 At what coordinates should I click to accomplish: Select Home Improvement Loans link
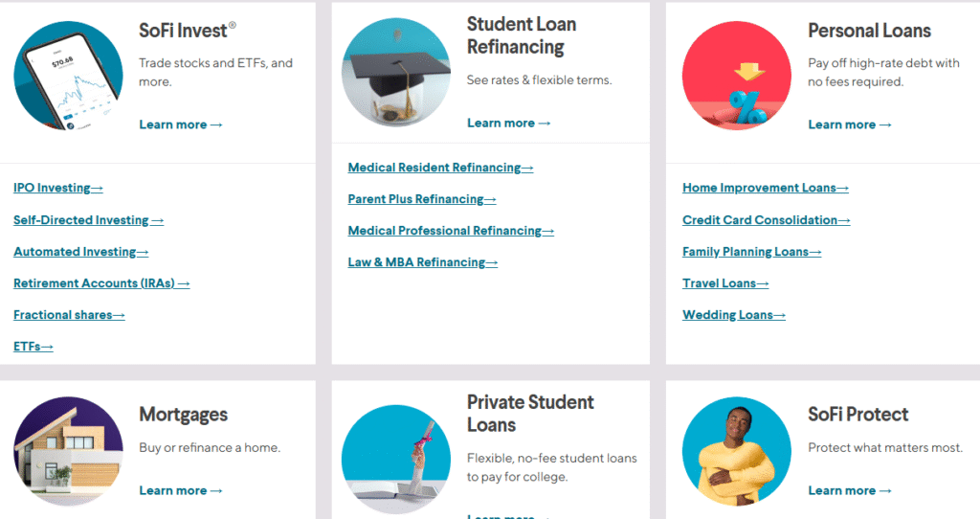click(766, 189)
